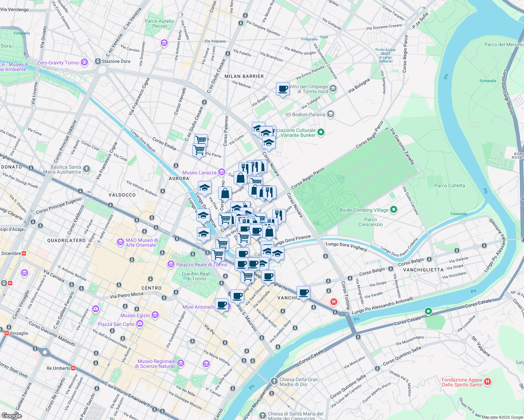Click the Vinzaglio metro station icon
Screen dimensions: 524x420
(x=6, y=333)
